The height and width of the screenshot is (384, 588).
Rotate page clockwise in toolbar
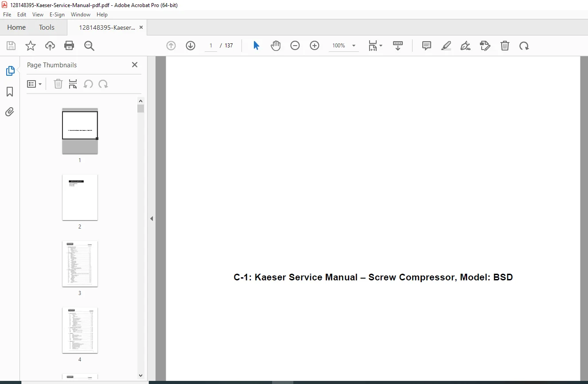click(x=524, y=46)
